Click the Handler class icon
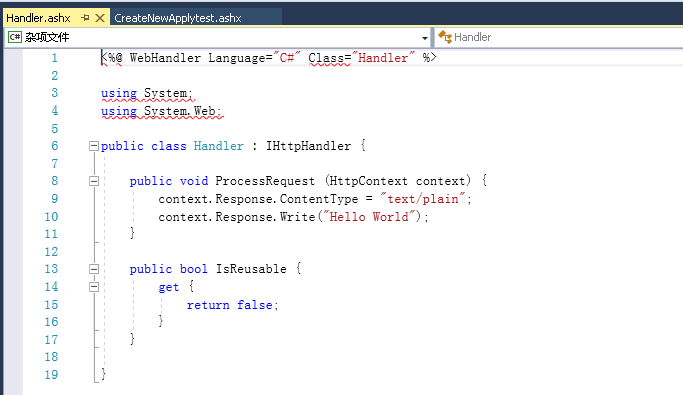The height and width of the screenshot is (395, 683). pyautogui.click(x=445, y=37)
